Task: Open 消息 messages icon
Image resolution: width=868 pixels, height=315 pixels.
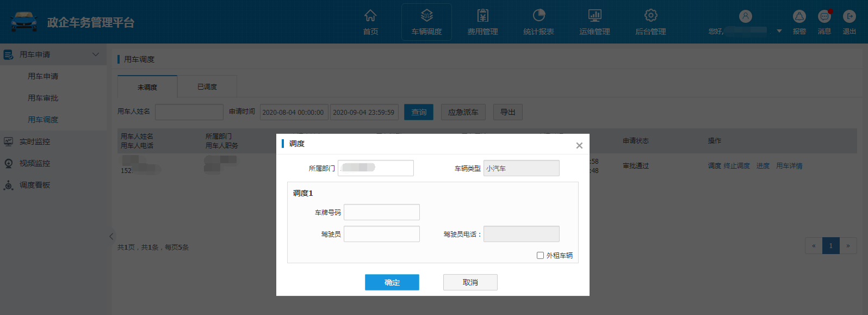Action: click(824, 17)
